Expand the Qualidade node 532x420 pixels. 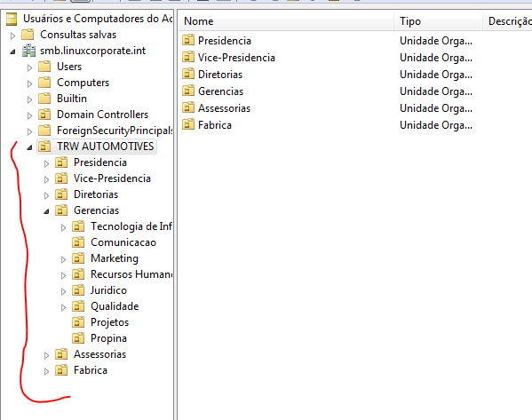coord(63,307)
